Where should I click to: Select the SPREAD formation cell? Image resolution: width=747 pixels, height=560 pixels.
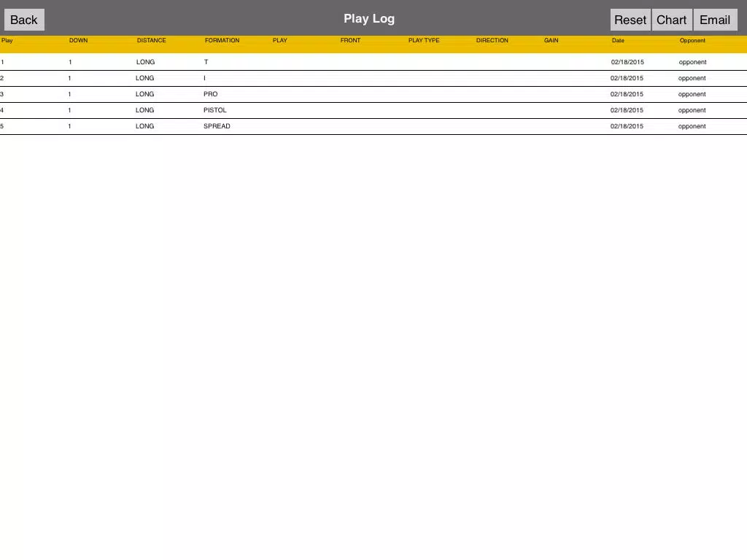point(217,127)
